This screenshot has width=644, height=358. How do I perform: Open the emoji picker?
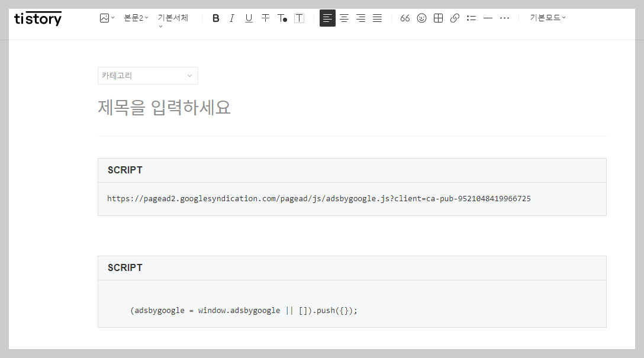tap(421, 18)
